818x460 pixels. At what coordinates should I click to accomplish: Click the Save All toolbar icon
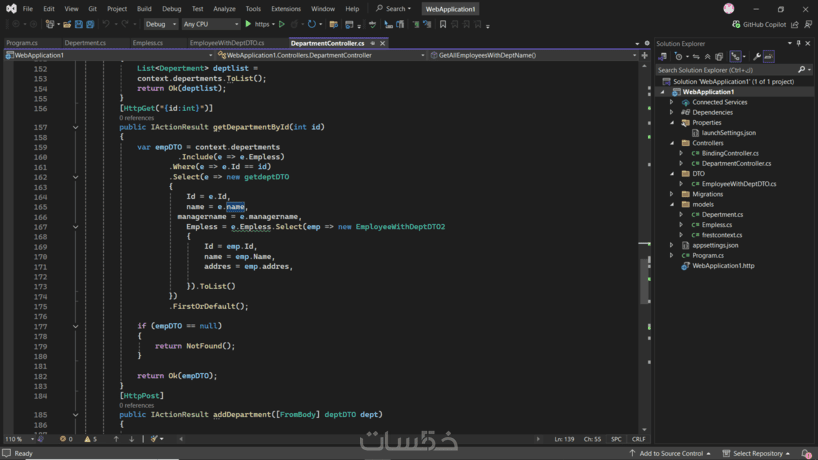90,24
